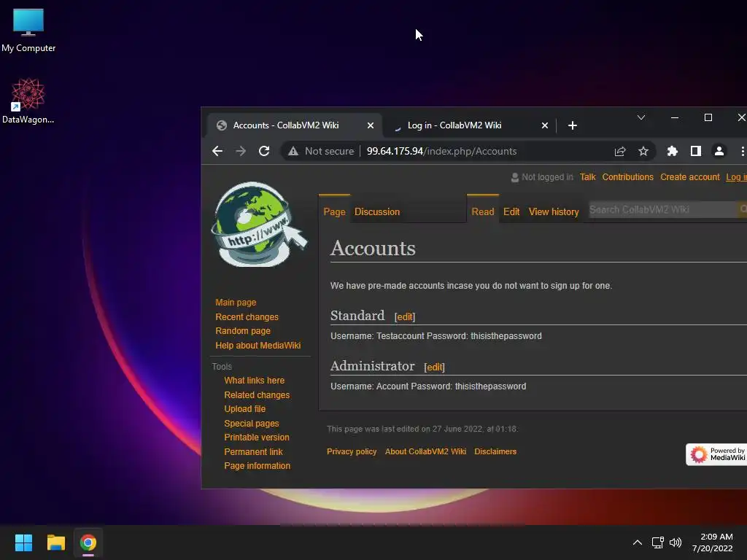Edit the Administrator section
Screen dimensions: 747x560
[x=434, y=367]
